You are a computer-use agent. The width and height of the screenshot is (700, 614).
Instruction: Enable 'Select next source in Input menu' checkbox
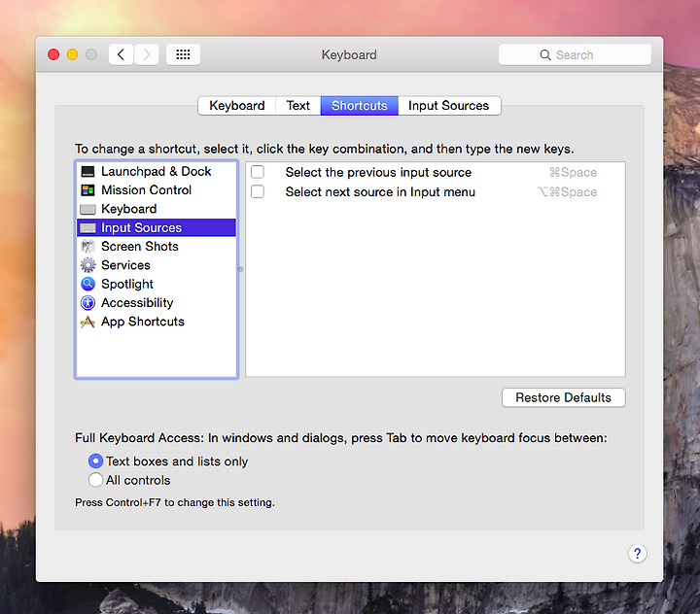(258, 191)
